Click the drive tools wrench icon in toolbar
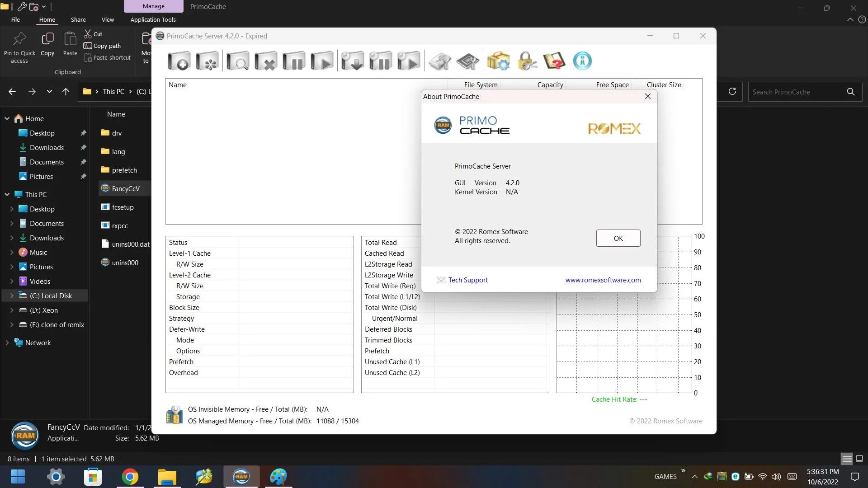 pos(439,61)
